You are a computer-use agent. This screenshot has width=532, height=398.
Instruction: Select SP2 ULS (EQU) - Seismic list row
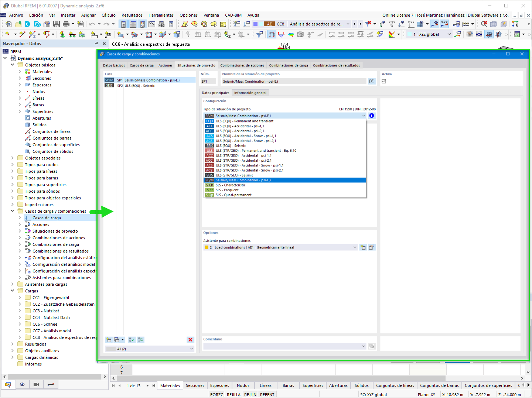coord(150,86)
